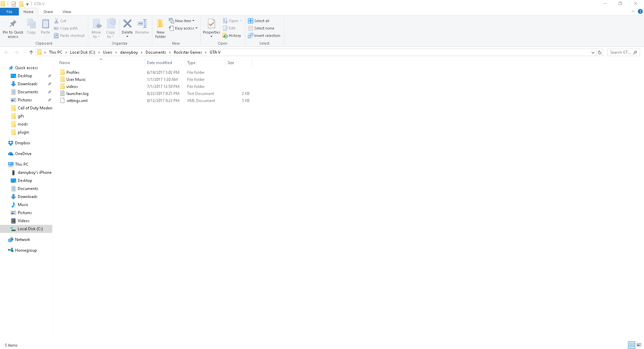
Task: Open Properties from the ribbon
Action: click(211, 29)
